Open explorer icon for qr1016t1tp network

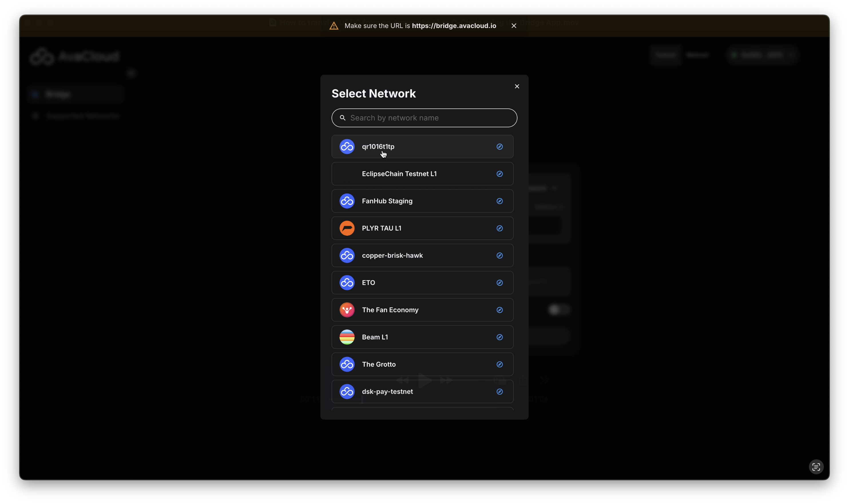(x=499, y=147)
